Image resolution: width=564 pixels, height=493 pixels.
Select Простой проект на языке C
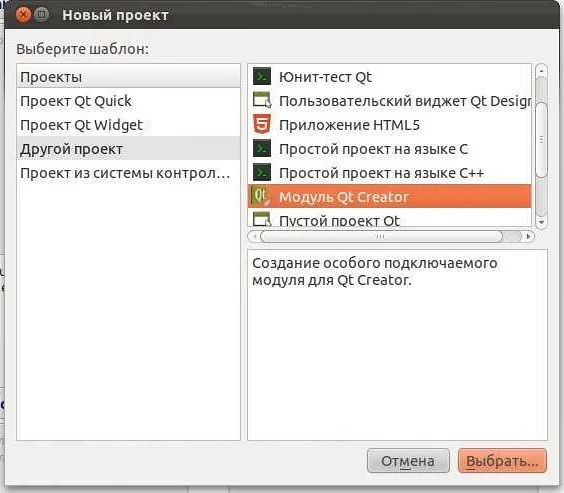390,149
